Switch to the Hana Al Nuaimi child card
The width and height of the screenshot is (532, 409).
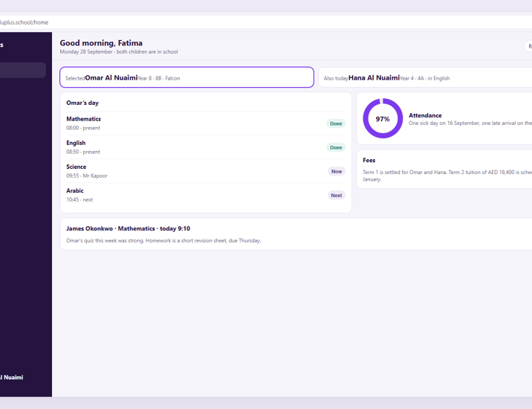coord(425,77)
